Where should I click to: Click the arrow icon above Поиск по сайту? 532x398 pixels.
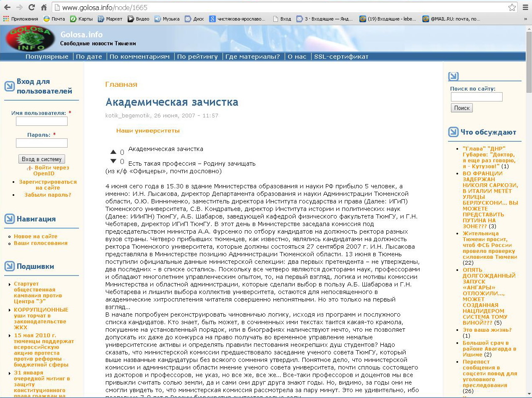[x=453, y=76]
